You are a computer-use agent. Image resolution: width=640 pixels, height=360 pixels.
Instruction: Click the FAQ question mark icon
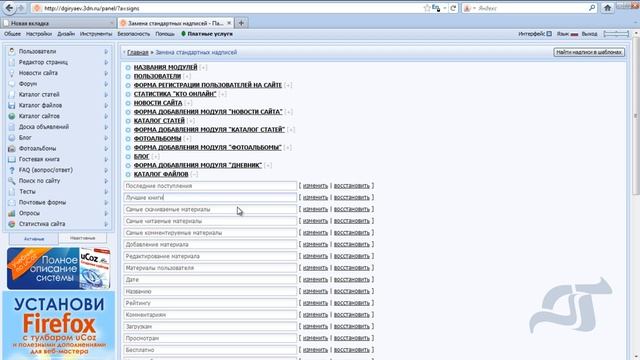[12, 170]
